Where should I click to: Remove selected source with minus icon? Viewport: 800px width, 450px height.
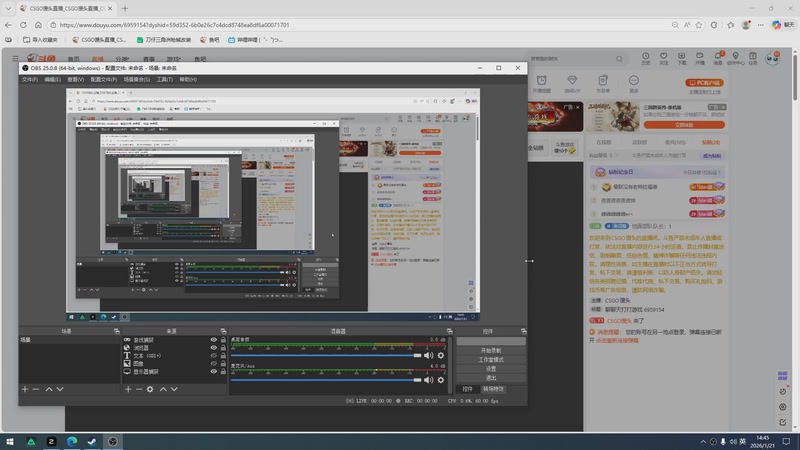point(139,389)
